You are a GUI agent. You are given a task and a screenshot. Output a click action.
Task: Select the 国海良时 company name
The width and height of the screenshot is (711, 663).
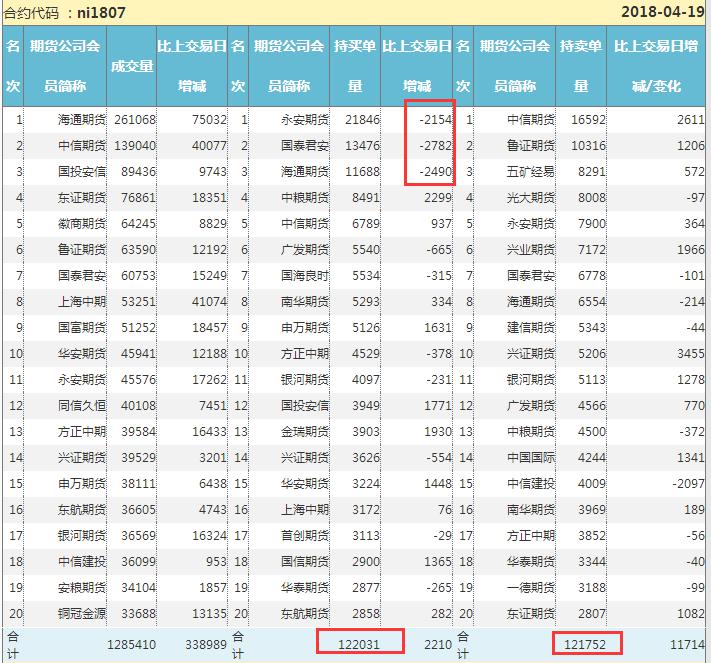coord(305,276)
